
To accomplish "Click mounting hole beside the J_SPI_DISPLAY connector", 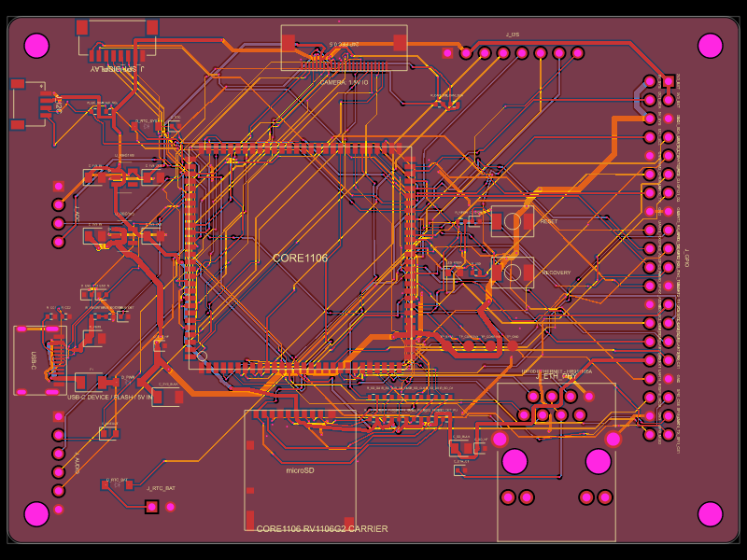I will tap(36, 46).
